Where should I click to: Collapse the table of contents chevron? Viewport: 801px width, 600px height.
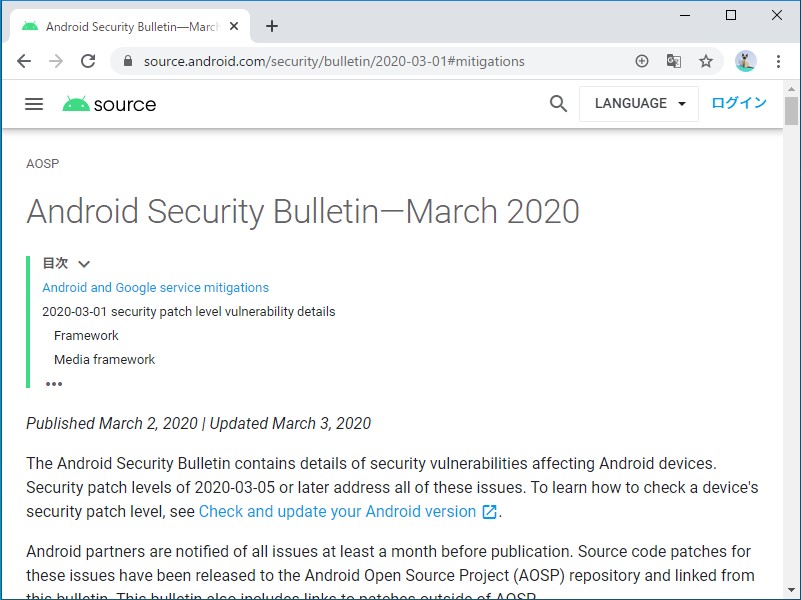click(84, 264)
